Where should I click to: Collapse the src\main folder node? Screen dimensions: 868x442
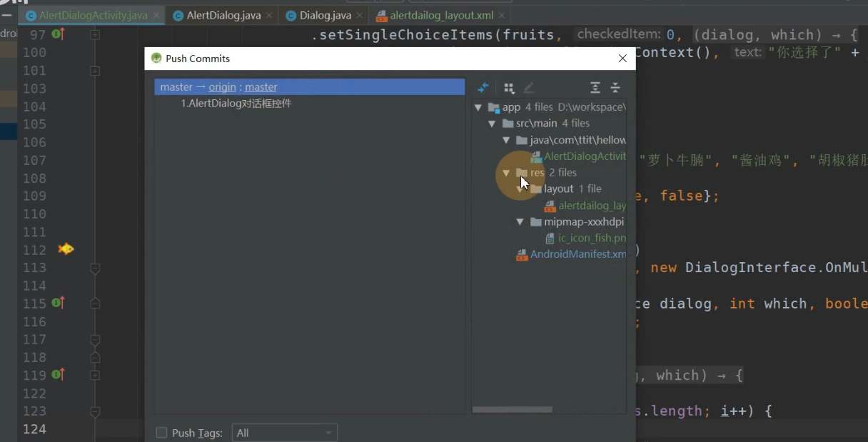click(492, 124)
